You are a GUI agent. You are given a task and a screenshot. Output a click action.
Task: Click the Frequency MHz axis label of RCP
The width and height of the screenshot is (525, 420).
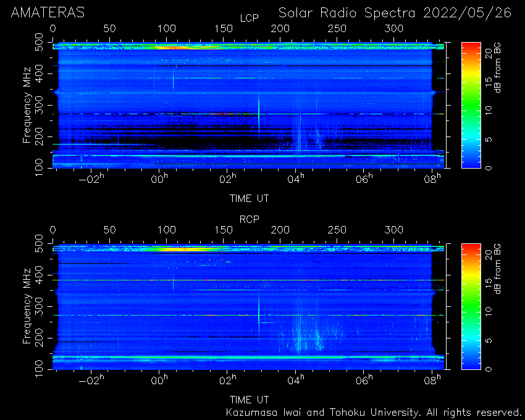pyautogui.click(x=27, y=306)
